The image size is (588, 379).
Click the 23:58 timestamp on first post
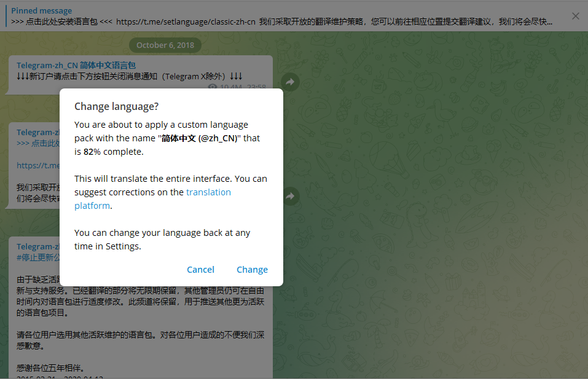click(256, 88)
